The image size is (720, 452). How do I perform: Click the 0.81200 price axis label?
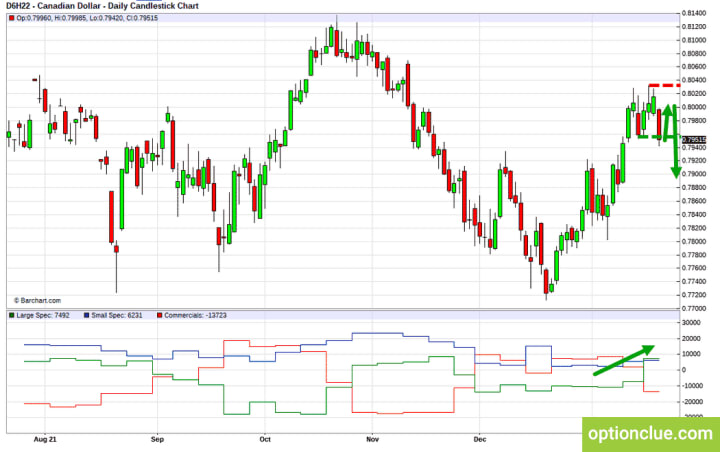point(694,27)
